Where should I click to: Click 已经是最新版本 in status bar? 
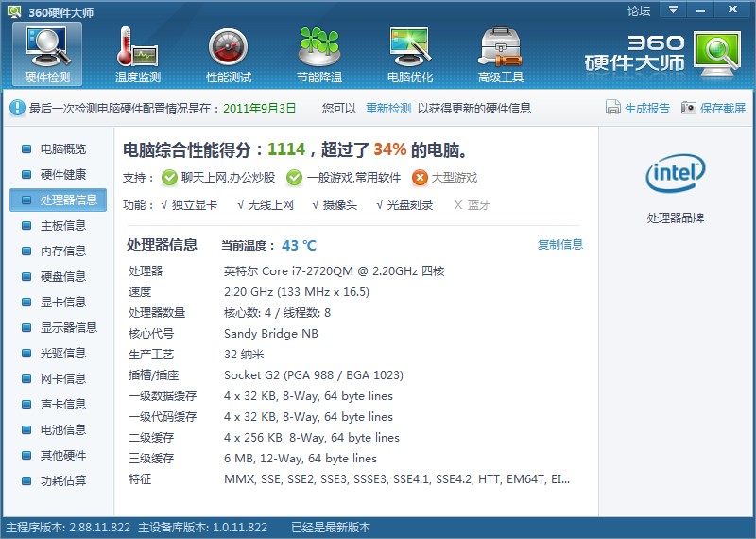331,528
